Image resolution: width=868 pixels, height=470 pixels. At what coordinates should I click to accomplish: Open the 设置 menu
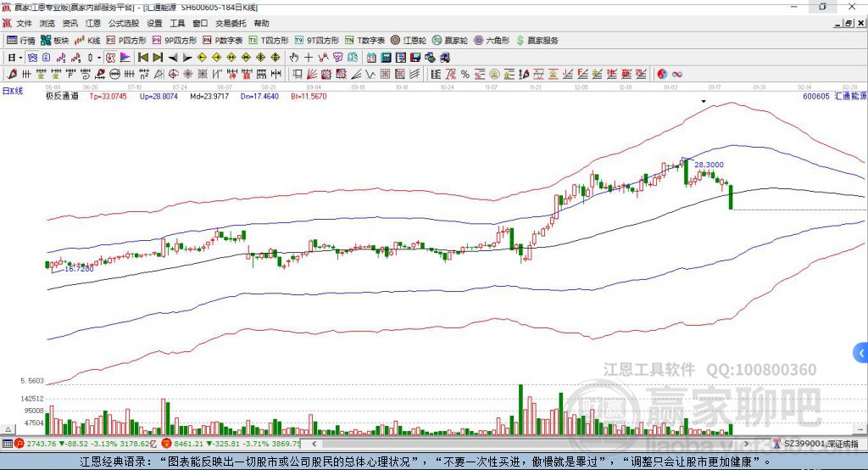154,23
